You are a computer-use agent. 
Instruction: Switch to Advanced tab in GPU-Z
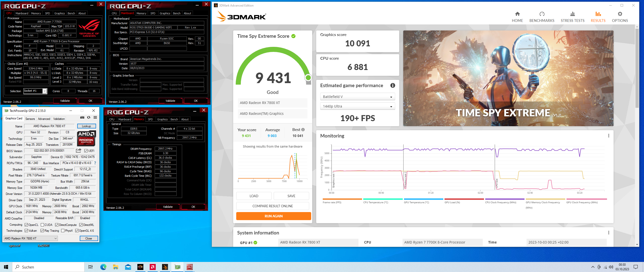point(44,119)
